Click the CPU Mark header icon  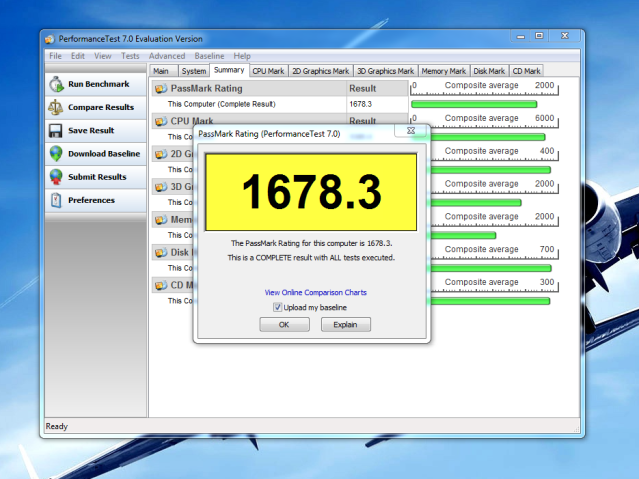click(161, 121)
